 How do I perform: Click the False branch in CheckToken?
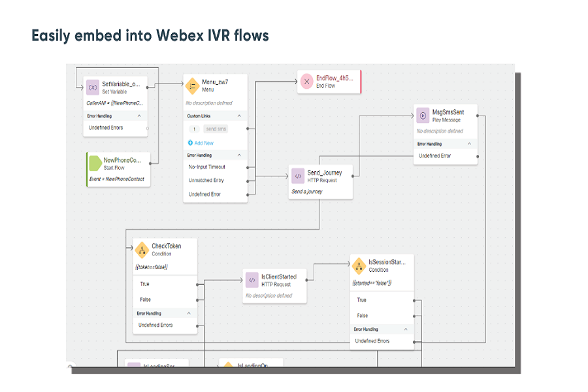pos(165,300)
